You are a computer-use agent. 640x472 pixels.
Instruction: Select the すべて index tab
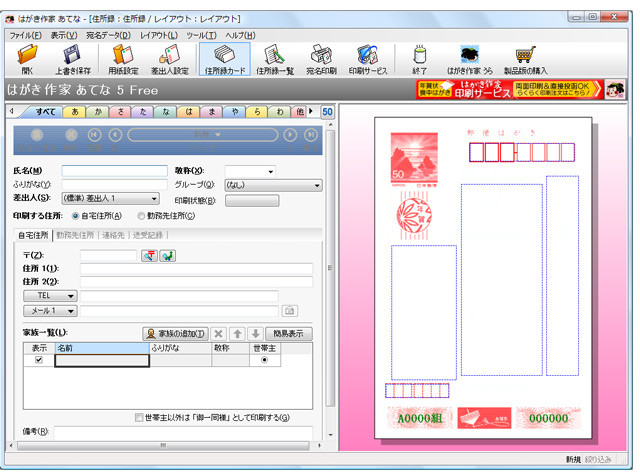click(x=45, y=111)
